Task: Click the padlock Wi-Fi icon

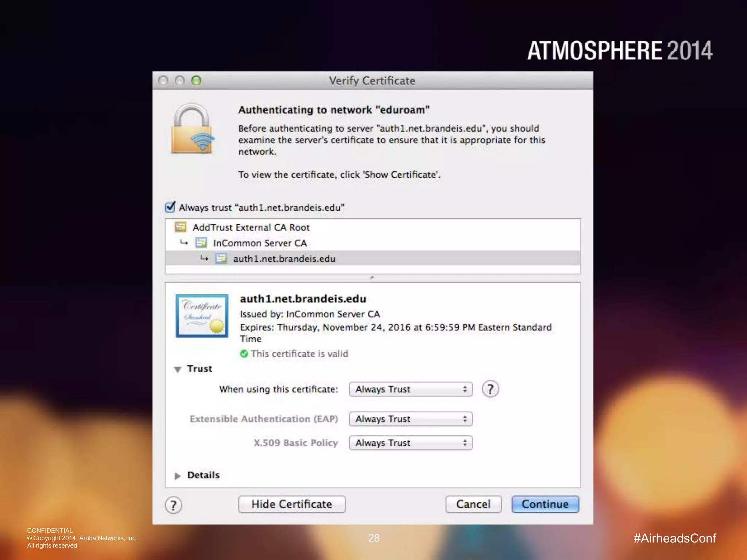Action: point(192,128)
